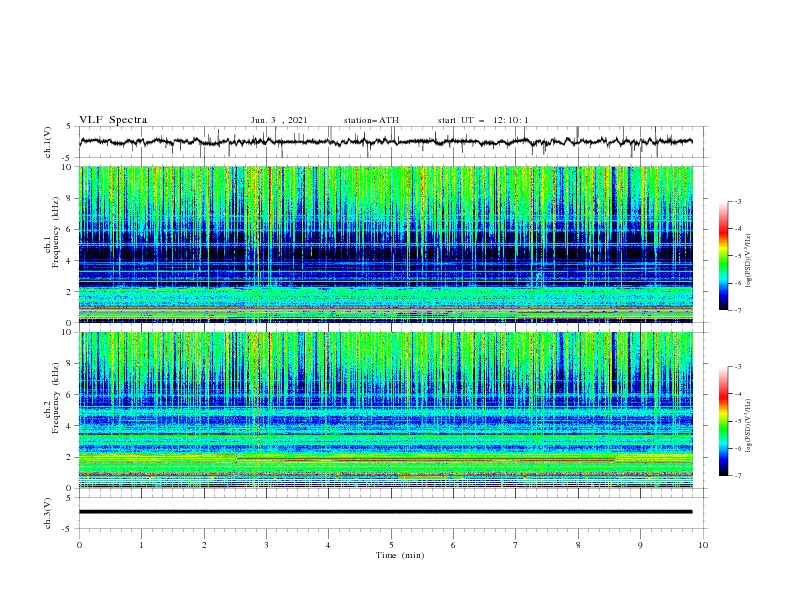This screenshot has height=612, width=792.
Task: Click the -3 label on ch.1 color bar
Action: (737, 201)
